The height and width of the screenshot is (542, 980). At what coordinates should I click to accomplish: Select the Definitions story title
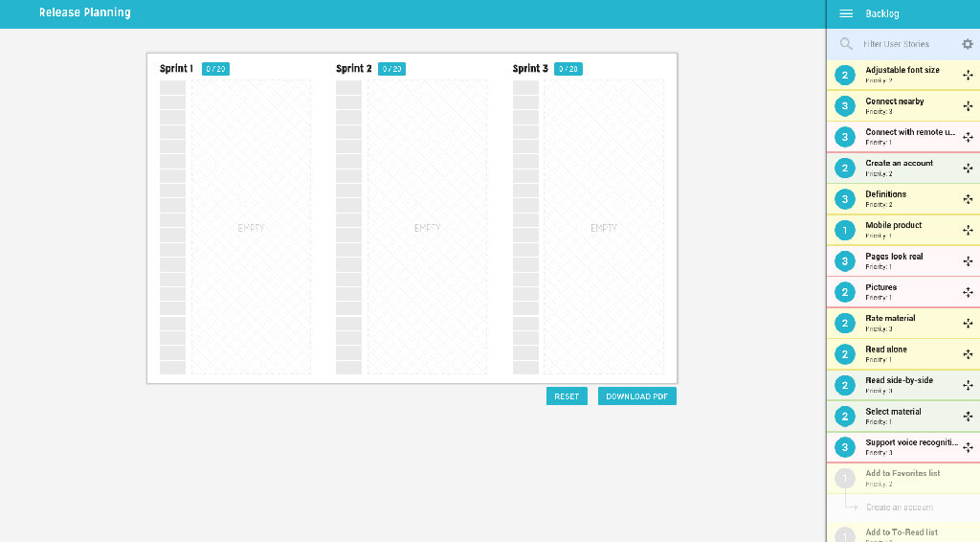pos(885,194)
